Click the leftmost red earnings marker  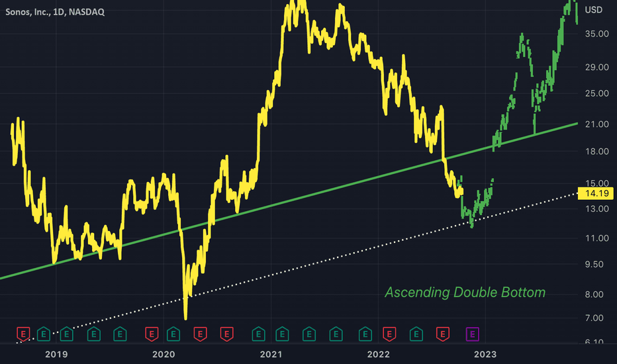23,334
